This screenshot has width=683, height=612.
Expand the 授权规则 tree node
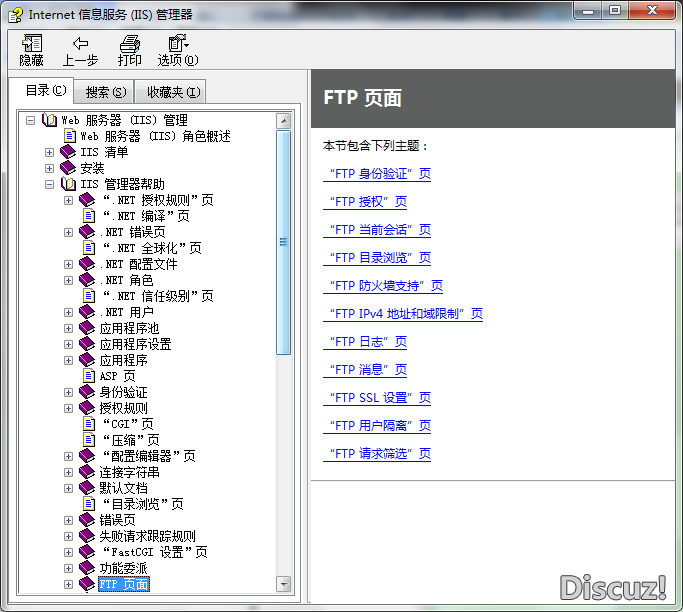(68, 409)
